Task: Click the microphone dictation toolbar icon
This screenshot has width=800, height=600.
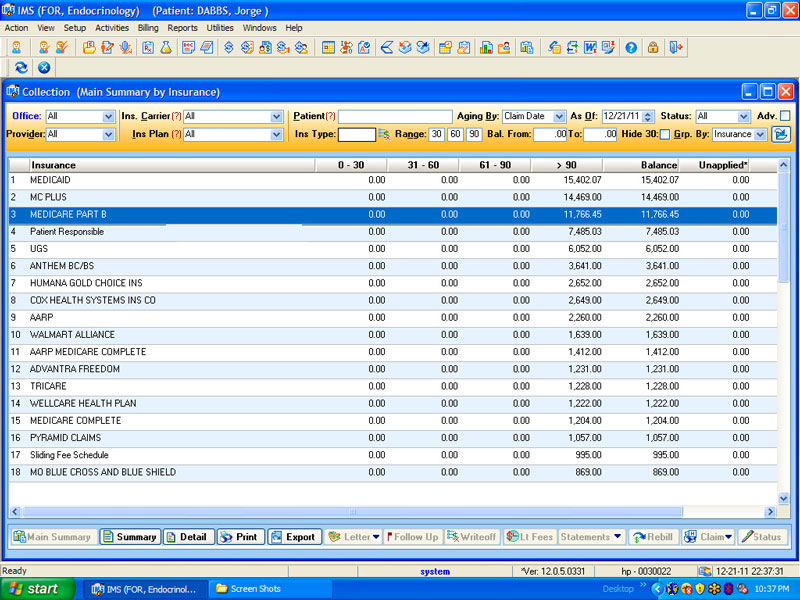Action: pos(126,47)
